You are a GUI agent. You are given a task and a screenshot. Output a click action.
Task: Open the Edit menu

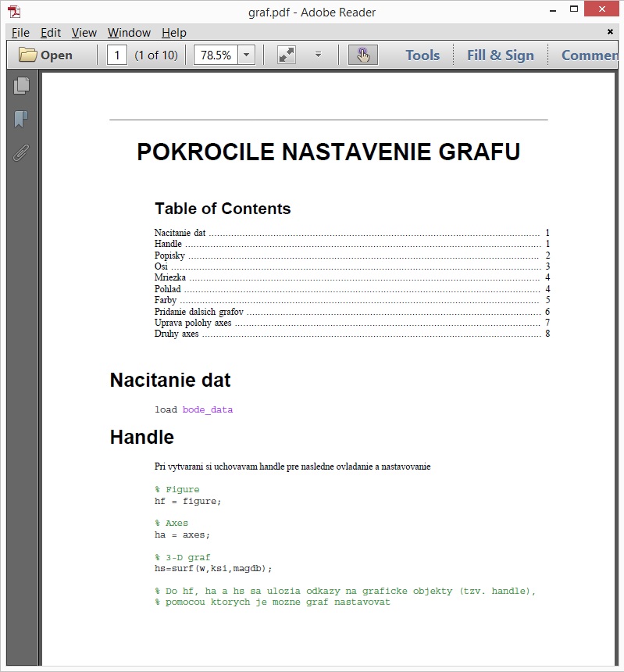click(51, 33)
